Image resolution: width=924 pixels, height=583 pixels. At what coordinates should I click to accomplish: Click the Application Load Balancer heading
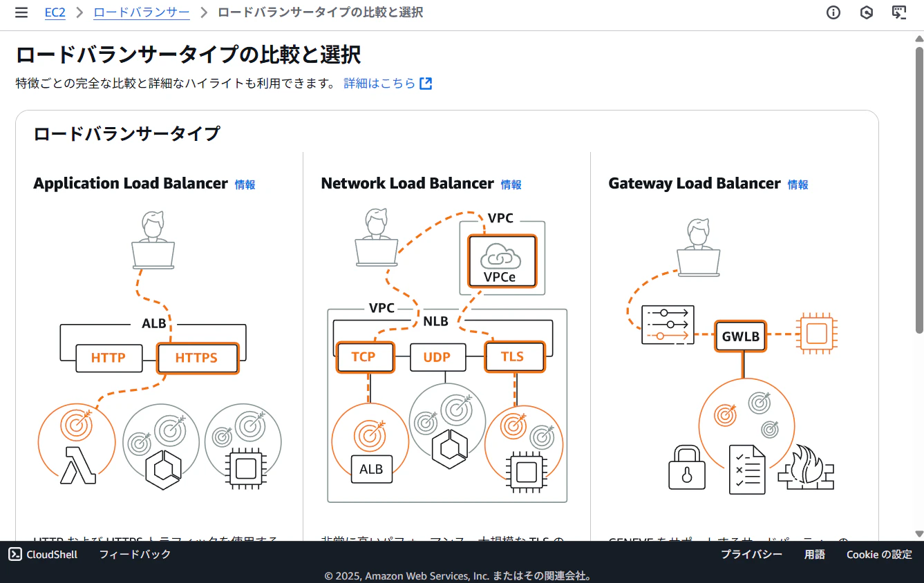(x=131, y=184)
